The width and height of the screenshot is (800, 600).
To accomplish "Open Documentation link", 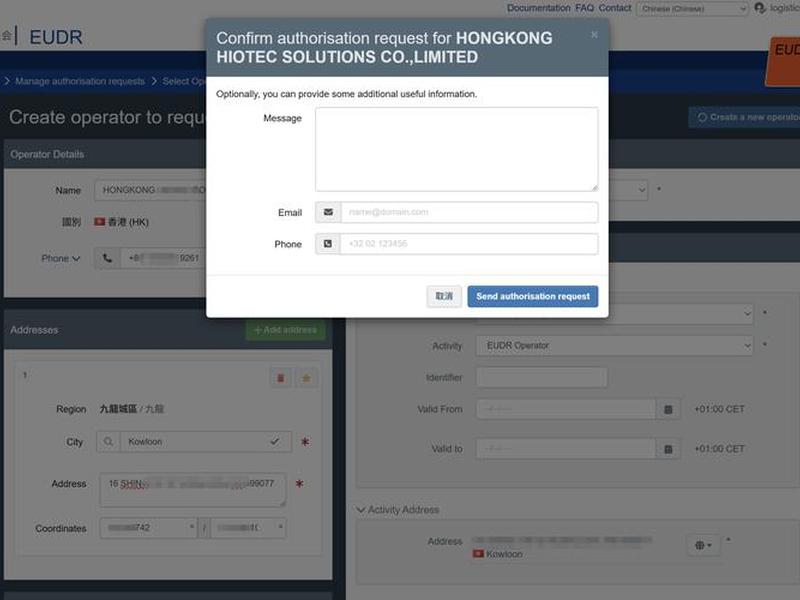I will point(538,8).
